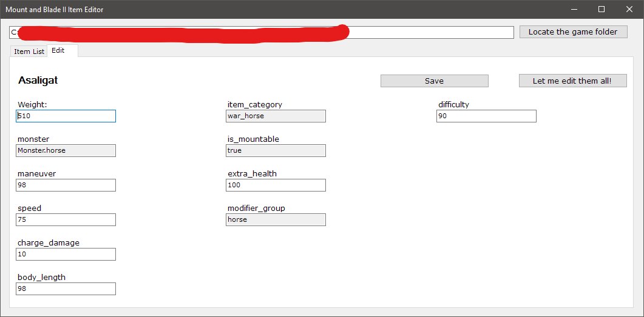Click the modifier_group field showing horse
This screenshot has width=644, height=317.
click(276, 219)
